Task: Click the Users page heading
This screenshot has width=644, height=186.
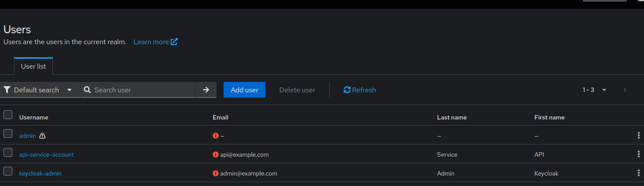Action: coord(17,30)
